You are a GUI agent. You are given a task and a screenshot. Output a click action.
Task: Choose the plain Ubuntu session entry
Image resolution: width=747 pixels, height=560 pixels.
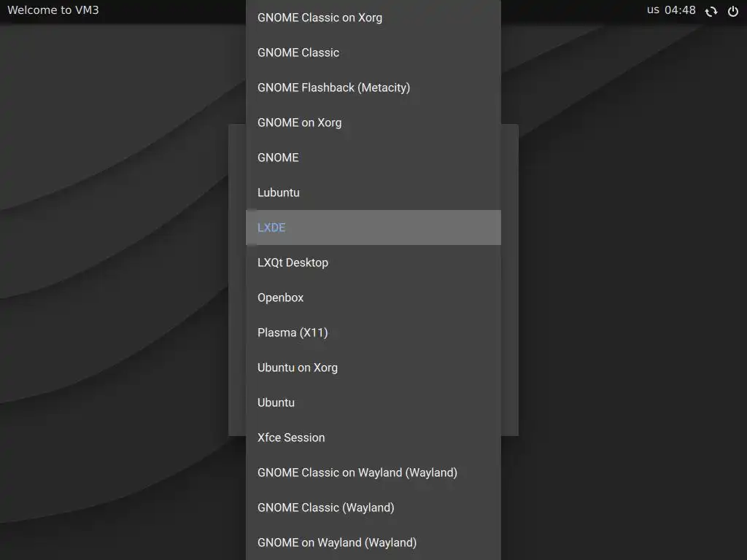tap(373, 402)
